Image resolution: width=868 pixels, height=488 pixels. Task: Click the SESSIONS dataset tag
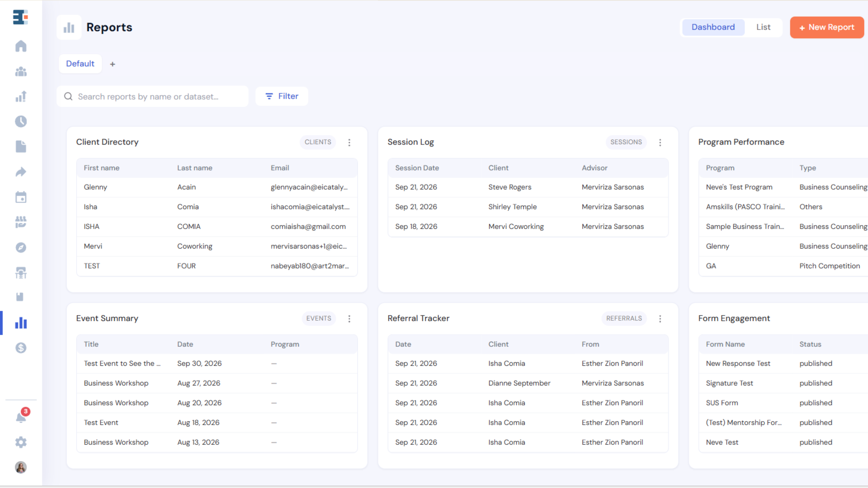click(626, 142)
